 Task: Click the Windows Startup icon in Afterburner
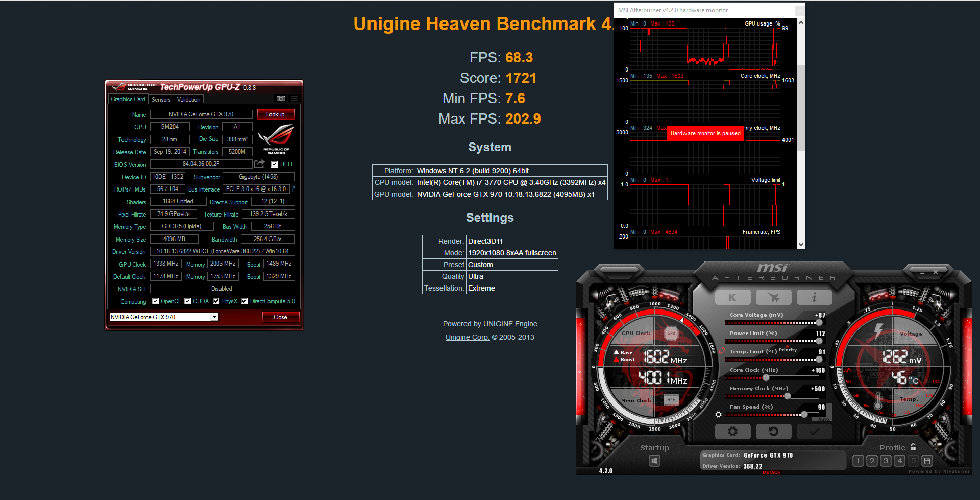[654, 461]
